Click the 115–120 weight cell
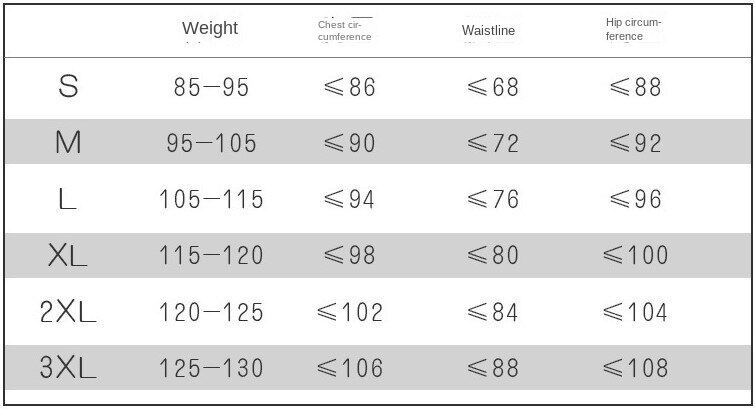This screenshot has width=755, height=409. coord(211,256)
